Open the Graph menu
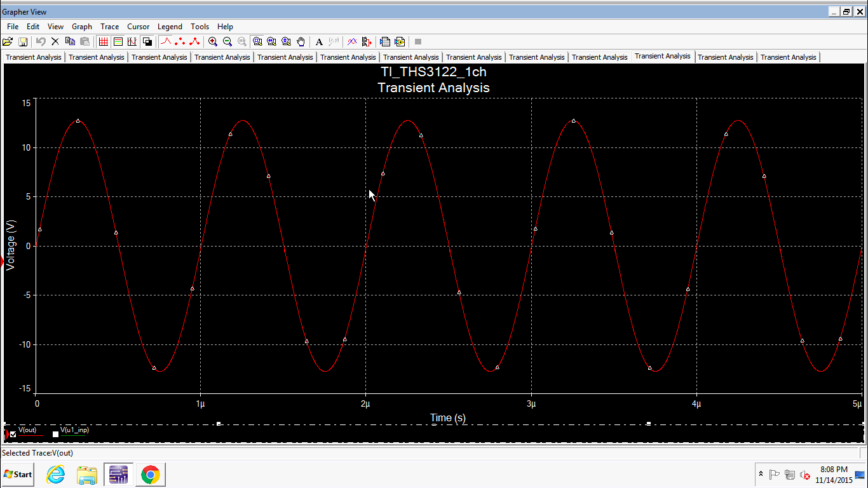The height and width of the screenshot is (488, 868). [81, 27]
